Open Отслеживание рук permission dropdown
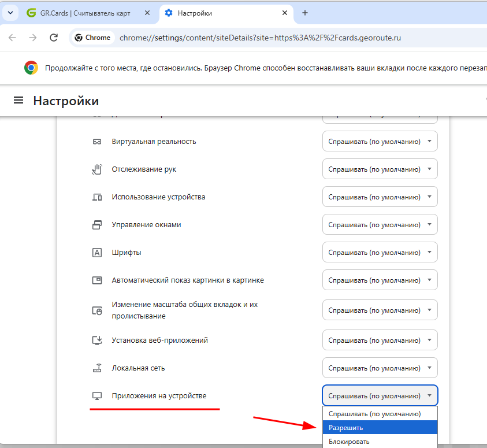Screen dimensions: 487x448 point(380,169)
